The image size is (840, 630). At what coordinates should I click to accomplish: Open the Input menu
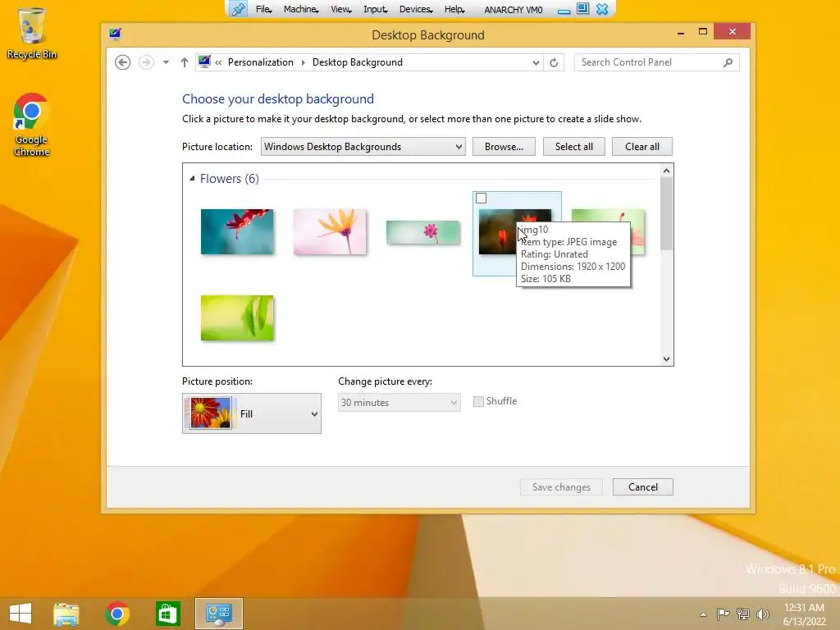pyautogui.click(x=375, y=9)
